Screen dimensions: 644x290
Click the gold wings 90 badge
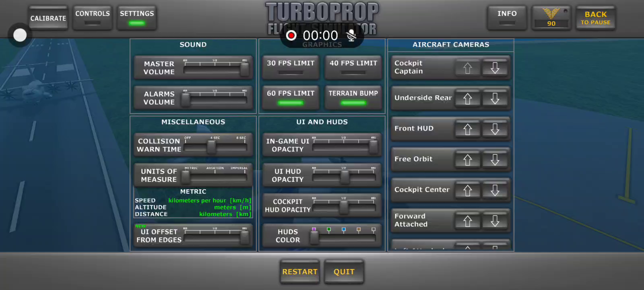click(551, 18)
